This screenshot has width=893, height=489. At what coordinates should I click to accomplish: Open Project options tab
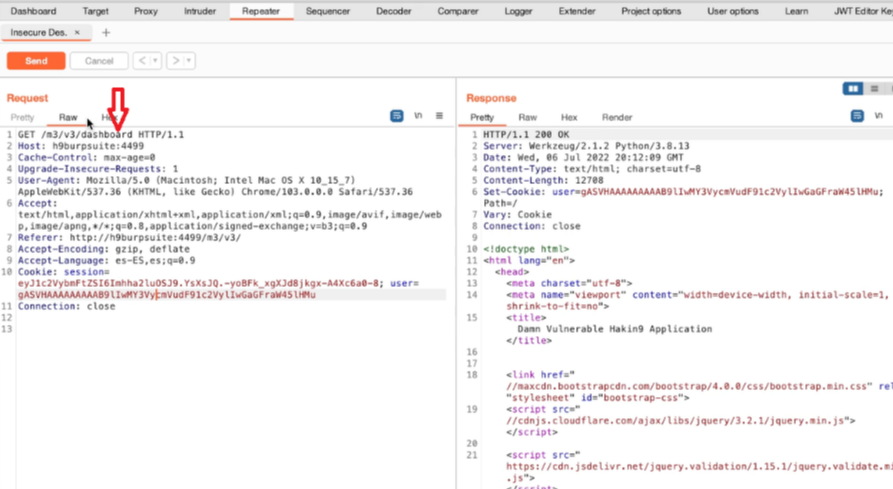click(x=651, y=11)
